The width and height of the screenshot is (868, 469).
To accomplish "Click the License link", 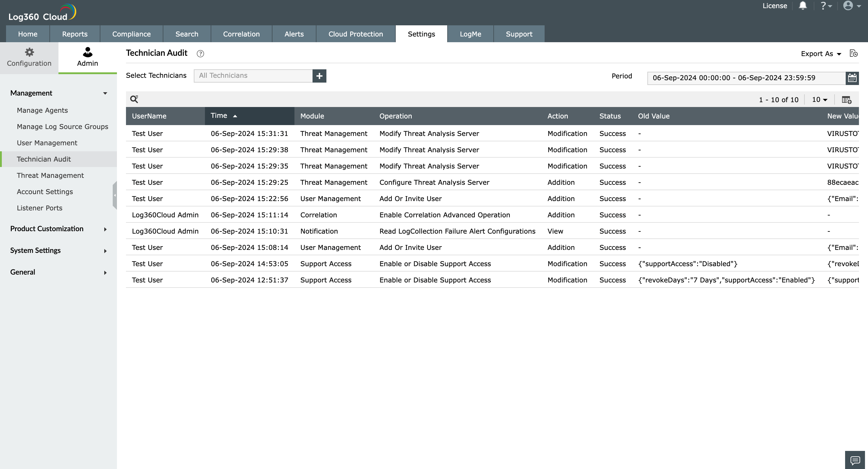I will click(x=774, y=6).
